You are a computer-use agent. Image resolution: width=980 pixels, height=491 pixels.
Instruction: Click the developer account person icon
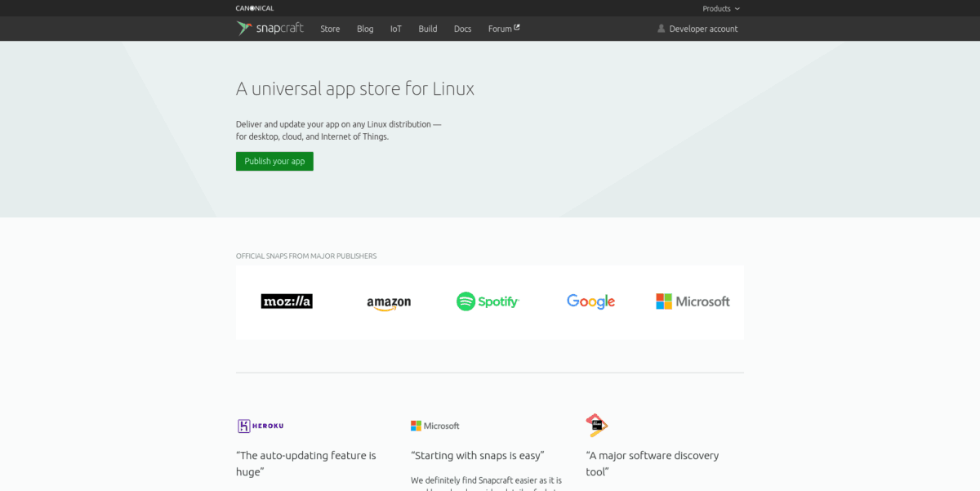pyautogui.click(x=660, y=28)
